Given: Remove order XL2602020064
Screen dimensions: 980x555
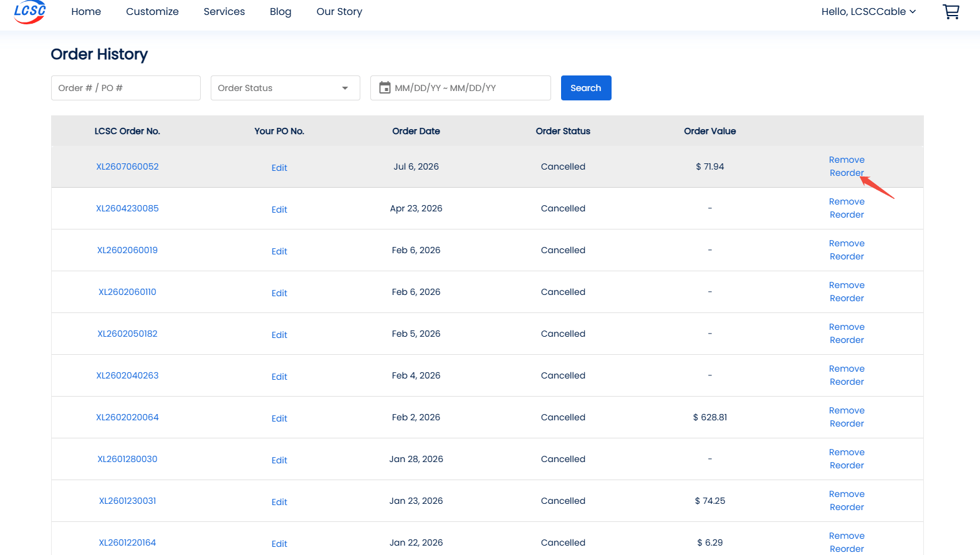Looking at the screenshot, I should pyautogui.click(x=847, y=410).
